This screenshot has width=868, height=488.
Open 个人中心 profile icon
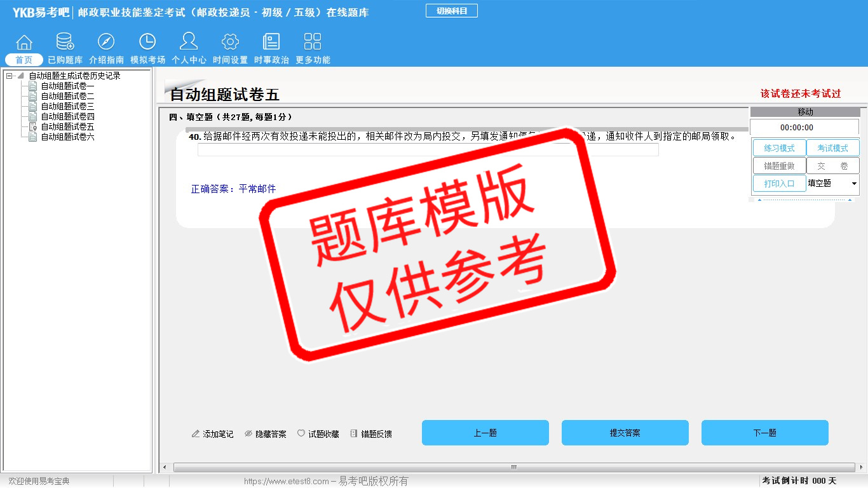(x=189, y=43)
